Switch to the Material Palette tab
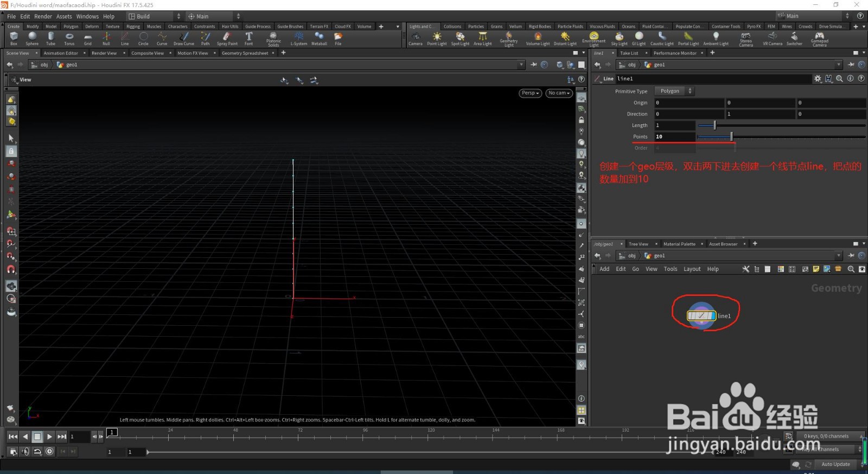 tap(679, 244)
